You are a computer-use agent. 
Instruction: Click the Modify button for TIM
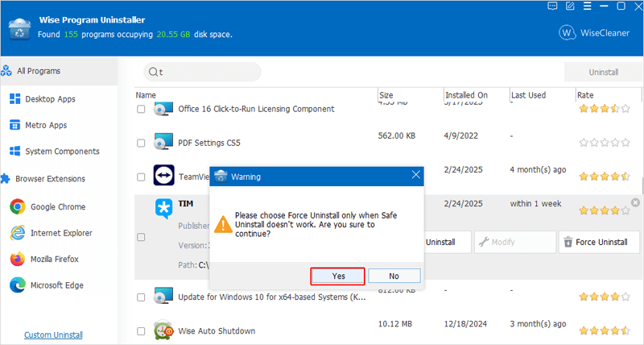pyautogui.click(x=514, y=242)
